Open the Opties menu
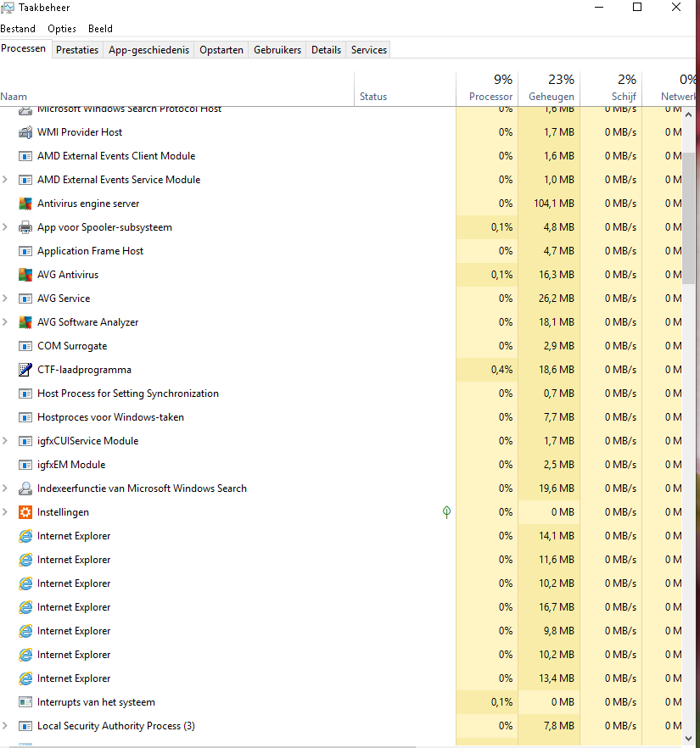700x748 pixels. point(62,28)
